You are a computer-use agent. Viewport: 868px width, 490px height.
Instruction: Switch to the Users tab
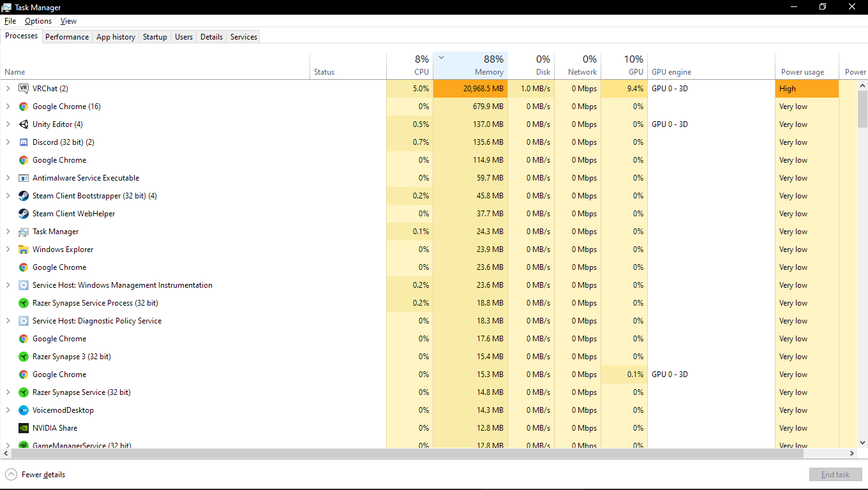(x=184, y=37)
